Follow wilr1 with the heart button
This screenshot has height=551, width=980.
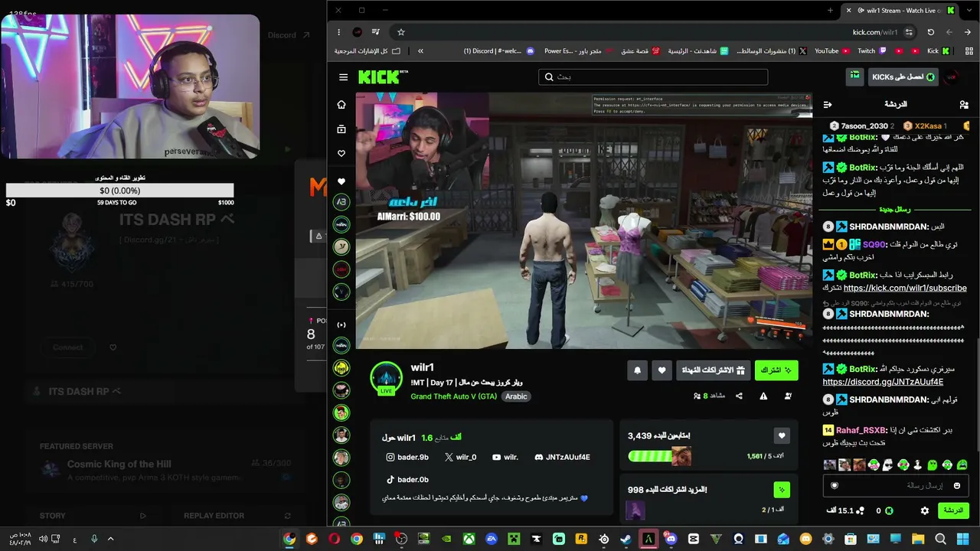pyautogui.click(x=662, y=370)
